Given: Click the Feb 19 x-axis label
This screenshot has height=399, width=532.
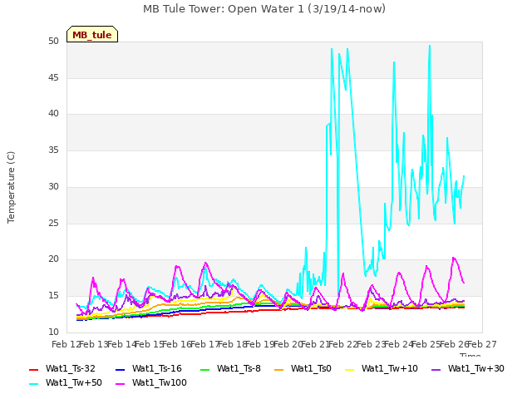Looking at the screenshot, I should (x=260, y=345).
